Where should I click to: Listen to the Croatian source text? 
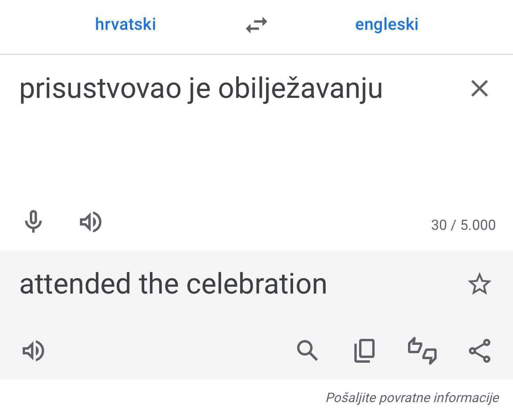pyautogui.click(x=91, y=222)
